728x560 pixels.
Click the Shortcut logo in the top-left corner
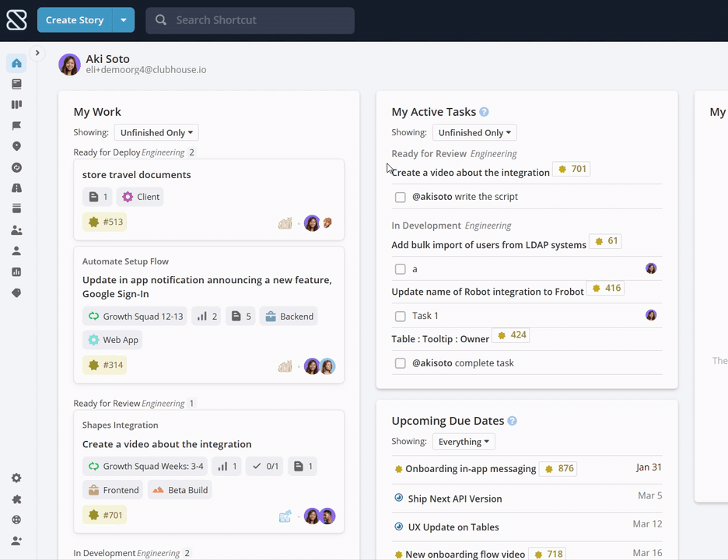coord(16,20)
